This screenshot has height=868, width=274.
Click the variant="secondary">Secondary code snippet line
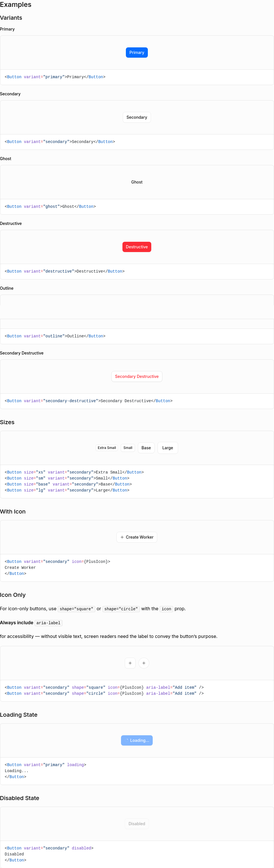60,142
